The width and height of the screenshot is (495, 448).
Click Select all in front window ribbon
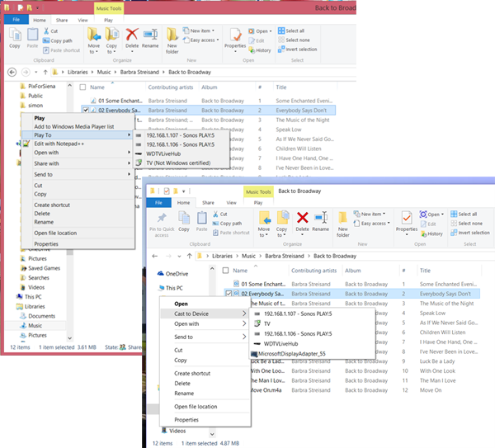(x=464, y=214)
